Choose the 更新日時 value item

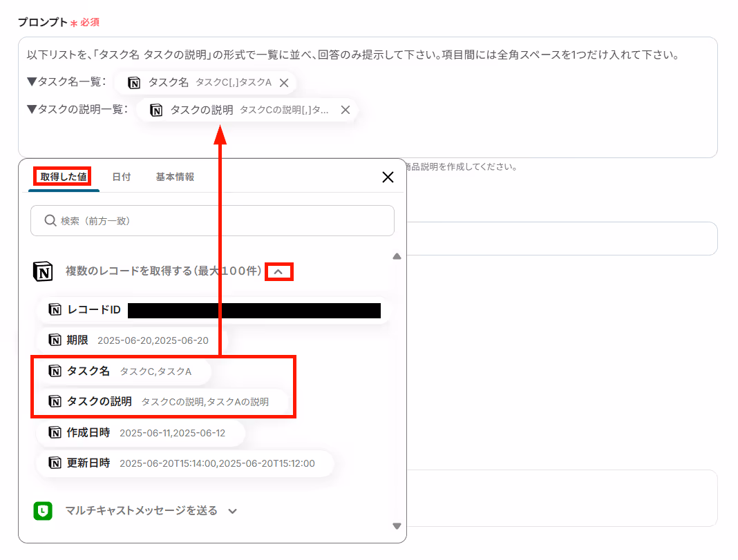click(185, 463)
